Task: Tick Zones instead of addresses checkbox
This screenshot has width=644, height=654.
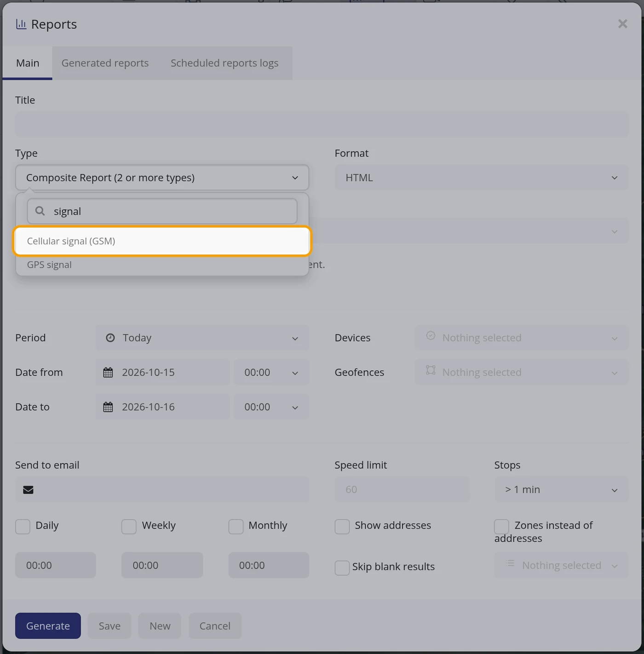Action: coord(501,527)
